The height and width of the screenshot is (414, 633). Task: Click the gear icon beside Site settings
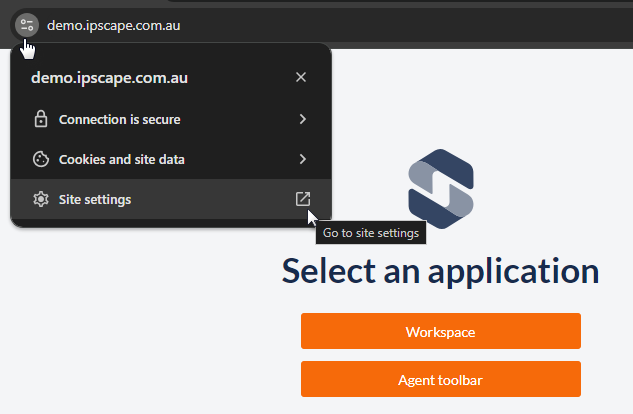coord(41,199)
